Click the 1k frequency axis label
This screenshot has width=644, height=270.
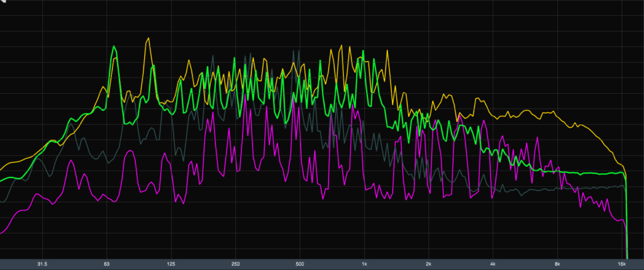coord(364,264)
